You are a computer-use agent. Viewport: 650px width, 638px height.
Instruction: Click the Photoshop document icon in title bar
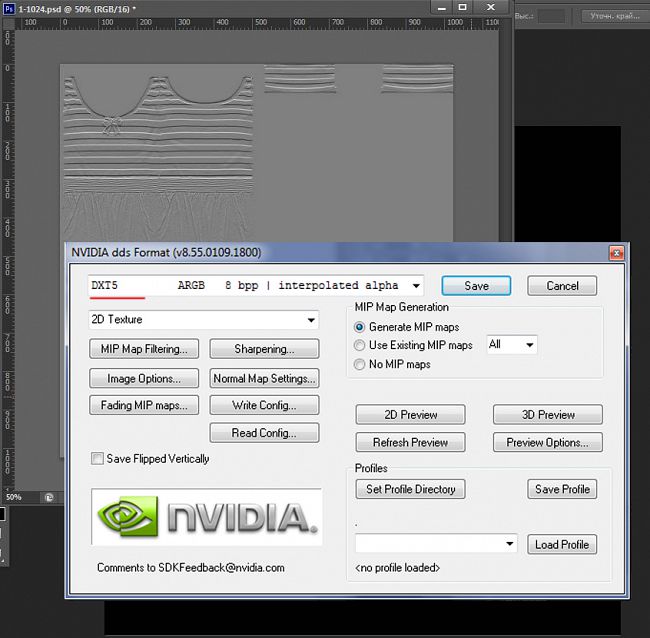pos(8,8)
